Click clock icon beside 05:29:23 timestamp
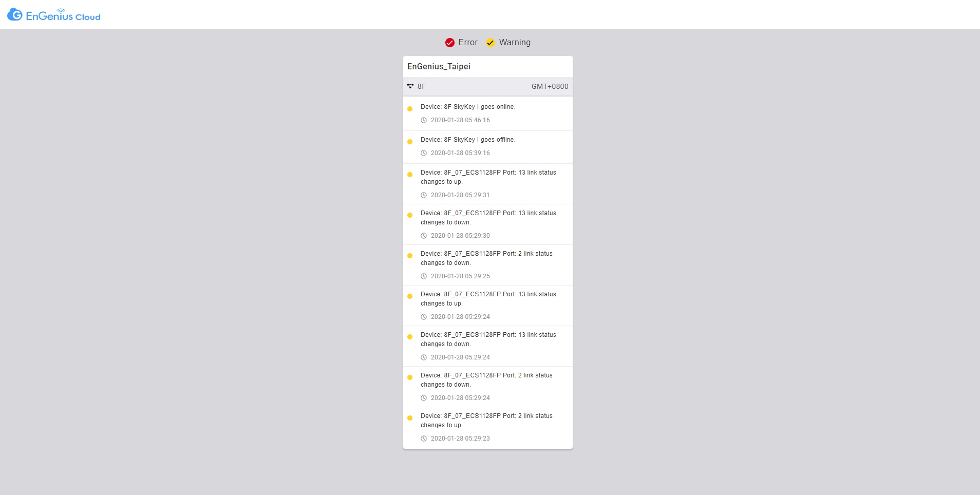The height and width of the screenshot is (495, 980). pyautogui.click(x=424, y=439)
